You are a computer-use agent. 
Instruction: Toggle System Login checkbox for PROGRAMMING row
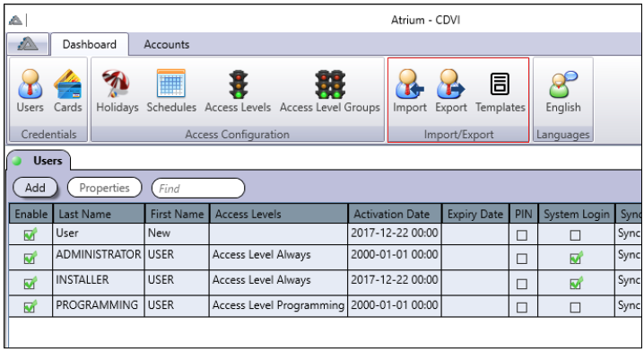[x=576, y=308]
